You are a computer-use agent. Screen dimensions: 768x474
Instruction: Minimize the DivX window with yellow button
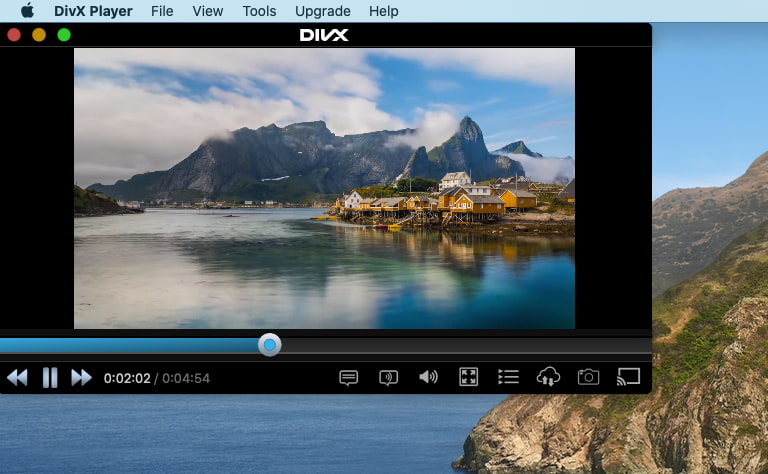[x=39, y=35]
